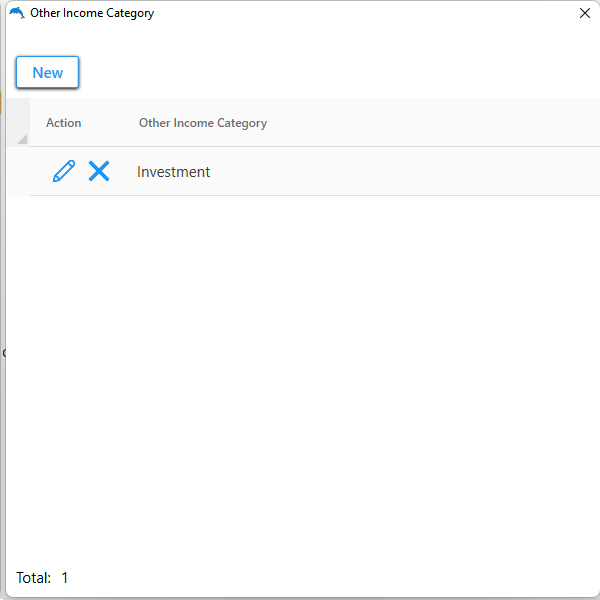This screenshot has height=600, width=600.
Task: Click the dolphin app icon in the title bar
Action: pyautogui.click(x=16, y=13)
